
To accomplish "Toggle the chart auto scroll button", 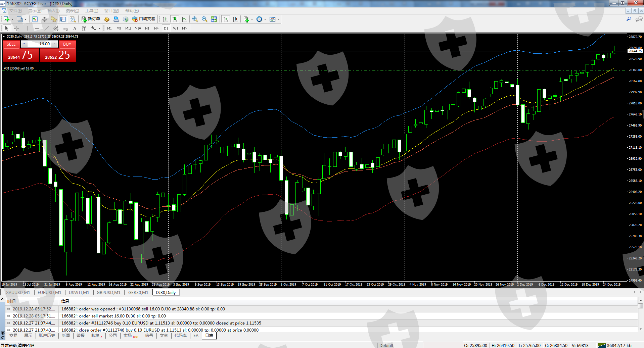I will [x=226, y=19].
